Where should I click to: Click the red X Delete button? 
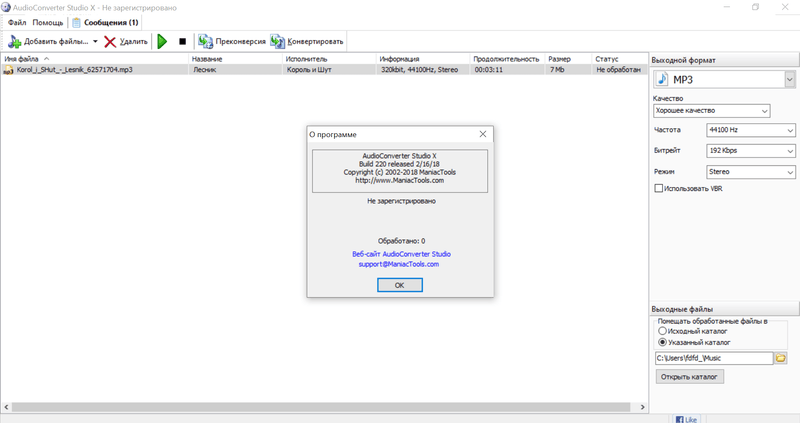(x=126, y=41)
